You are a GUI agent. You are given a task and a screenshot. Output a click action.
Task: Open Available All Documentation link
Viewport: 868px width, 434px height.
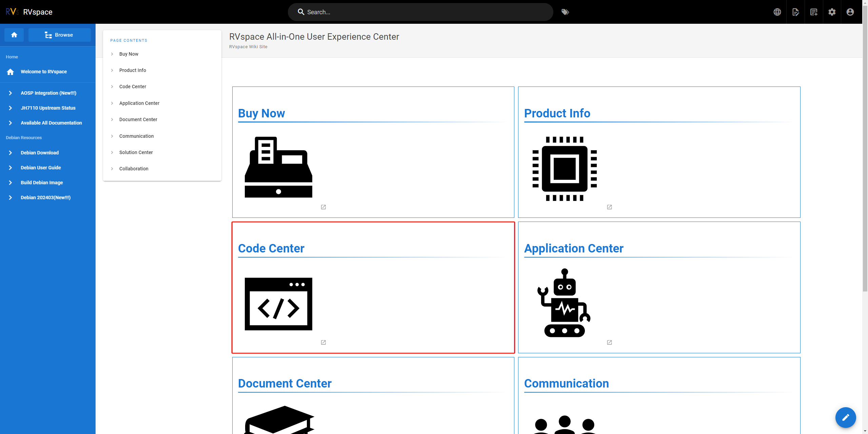[51, 123]
